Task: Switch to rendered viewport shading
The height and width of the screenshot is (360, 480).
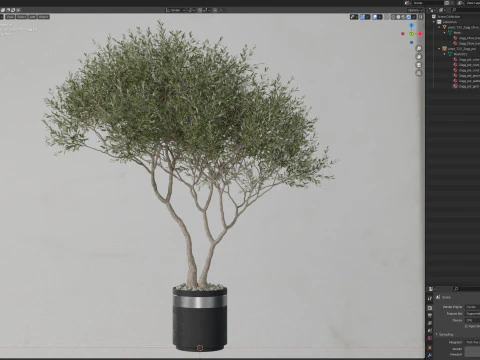Action: 408,17
